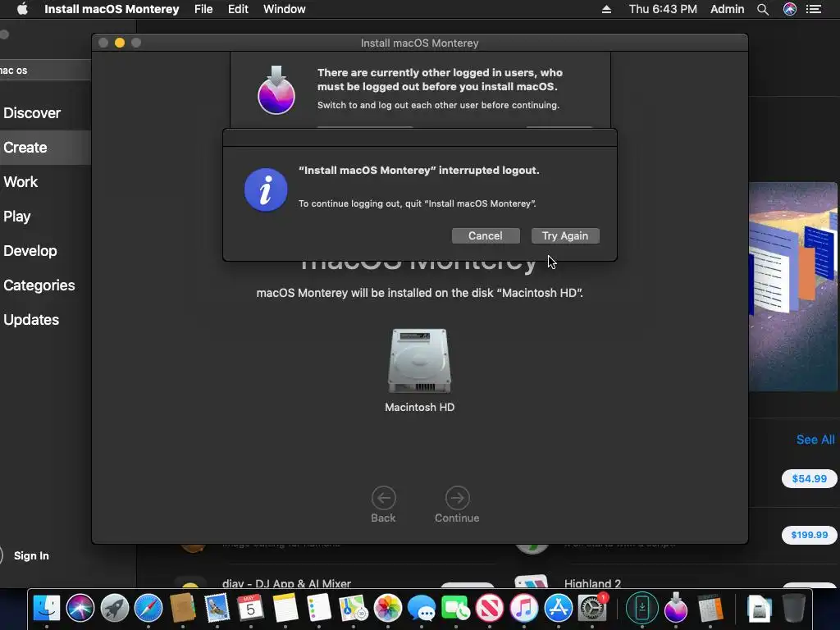The height and width of the screenshot is (630, 840).
Task: Open the Window menu
Action: (285, 9)
